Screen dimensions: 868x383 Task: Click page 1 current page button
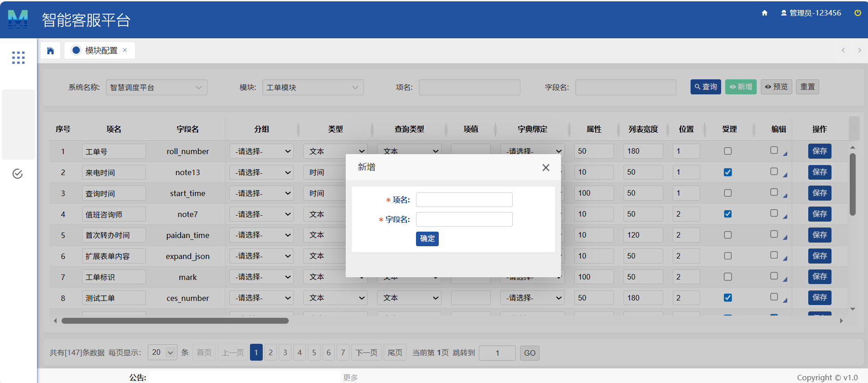[256, 352]
